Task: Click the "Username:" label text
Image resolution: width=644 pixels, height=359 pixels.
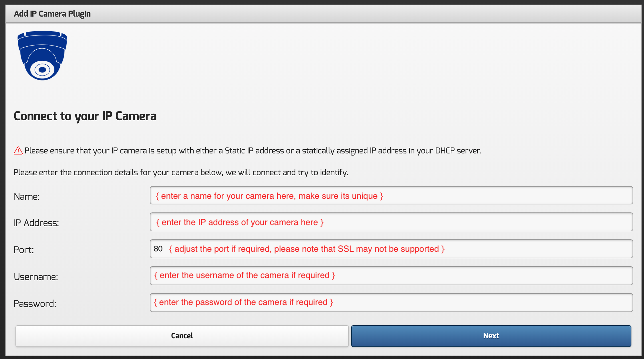Action: point(36,277)
